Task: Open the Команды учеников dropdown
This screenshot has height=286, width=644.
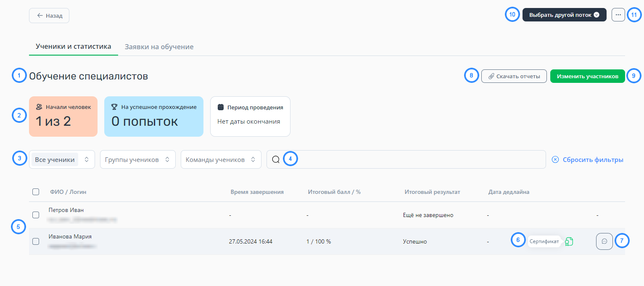Action: click(x=221, y=160)
